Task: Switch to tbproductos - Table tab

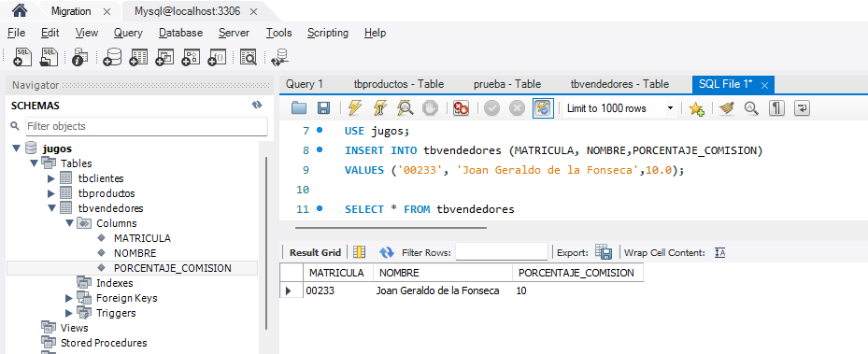Action: [399, 84]
